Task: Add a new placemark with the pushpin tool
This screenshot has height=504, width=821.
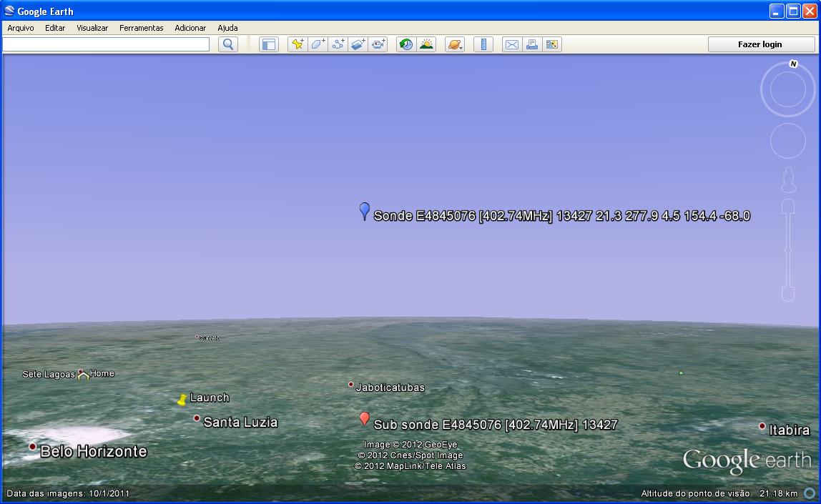Action: point(298,44)
